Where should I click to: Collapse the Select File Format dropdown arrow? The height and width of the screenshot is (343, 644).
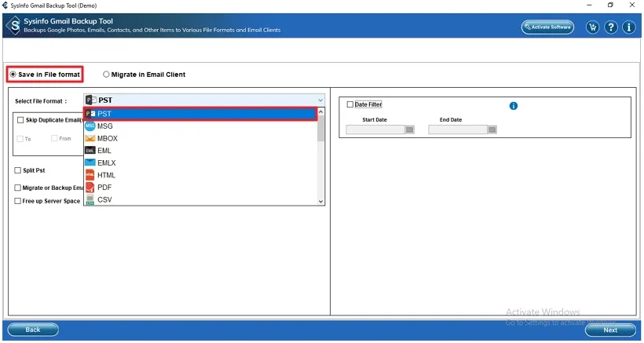(320, 100)
